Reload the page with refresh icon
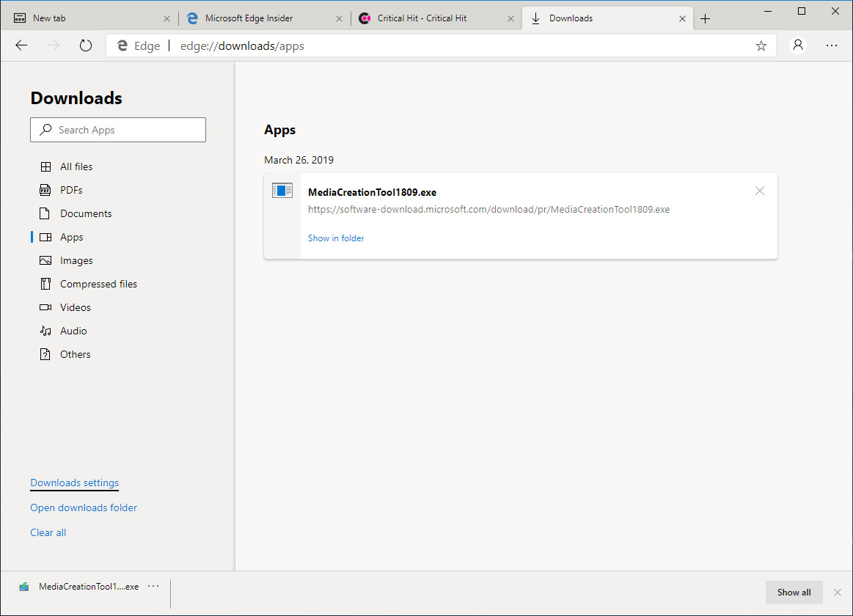The image size is (853, 616). [86, 45]
